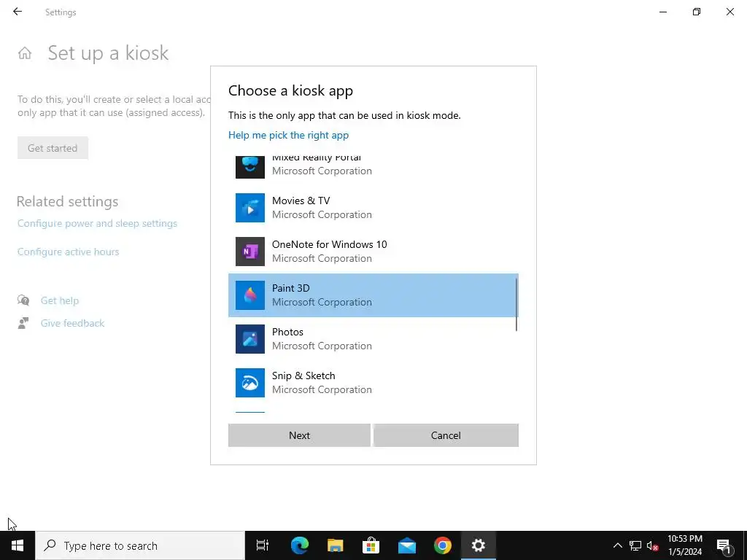Open Configure active hours link
The width and height of the screenshot is (747, 560).
(68, 252)
